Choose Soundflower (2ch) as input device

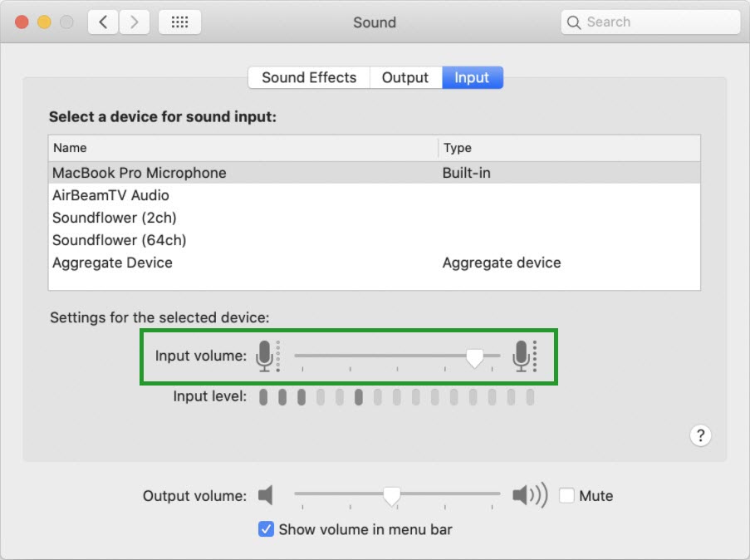tap(374, 218)
